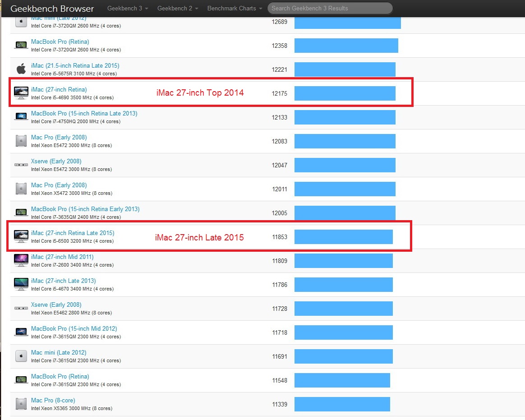Image resolution: width=525 pixels, height=420 pixels.
Task: Click the score bar for 12358
Action: [x=346, y=46]
